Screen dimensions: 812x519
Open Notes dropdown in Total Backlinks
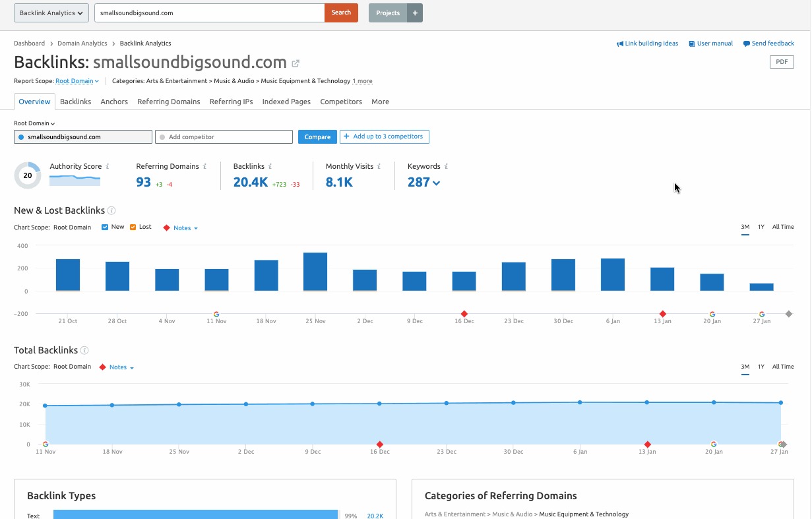click(121, 368)
